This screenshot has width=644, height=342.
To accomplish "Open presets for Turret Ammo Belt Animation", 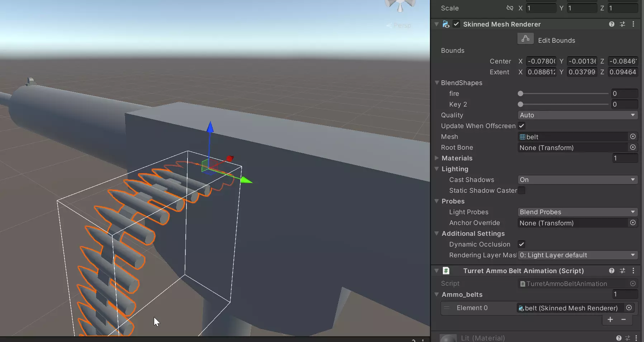I will coord(622,271).
